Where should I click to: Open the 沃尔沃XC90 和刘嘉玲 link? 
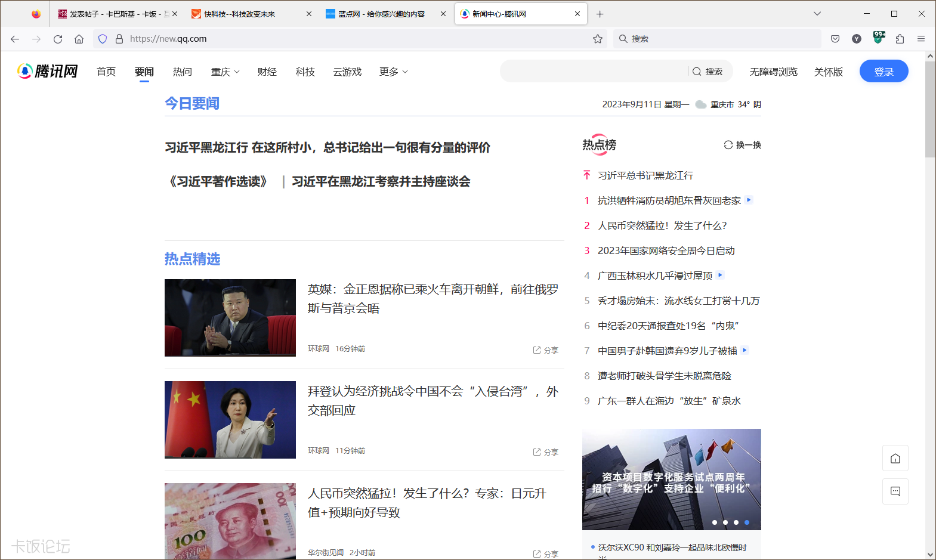(x=672, y=547)
